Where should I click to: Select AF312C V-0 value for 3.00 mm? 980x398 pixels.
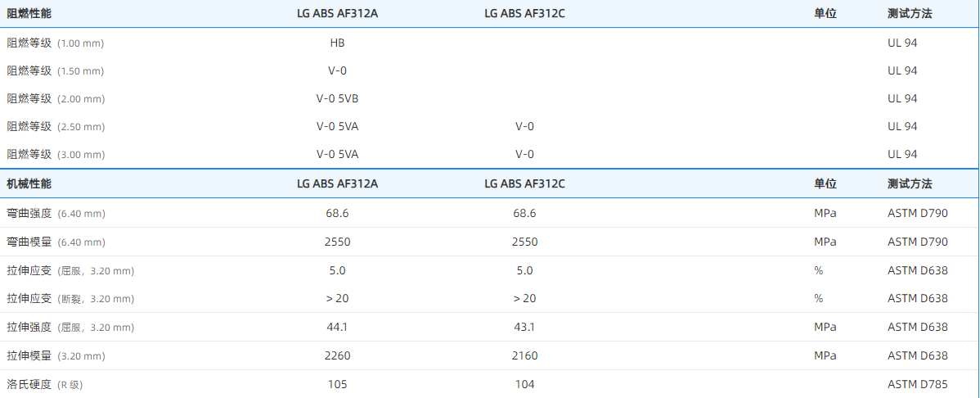pyautogui.click(x=524, y=154)
